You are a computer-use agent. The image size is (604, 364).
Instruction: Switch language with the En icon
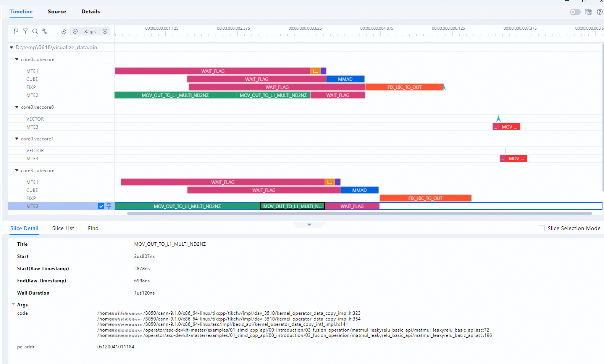coord(588,12)
